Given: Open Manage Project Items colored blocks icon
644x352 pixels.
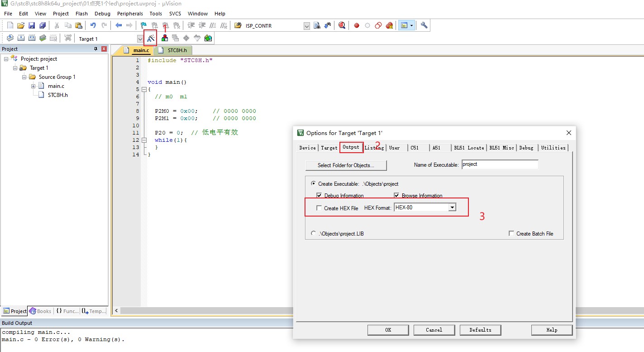Looking at the screenshot, I should coord(165,38).
